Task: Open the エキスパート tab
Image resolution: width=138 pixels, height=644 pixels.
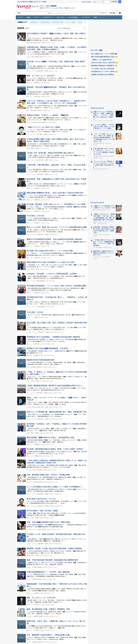Action: click(x=48, y=17)
